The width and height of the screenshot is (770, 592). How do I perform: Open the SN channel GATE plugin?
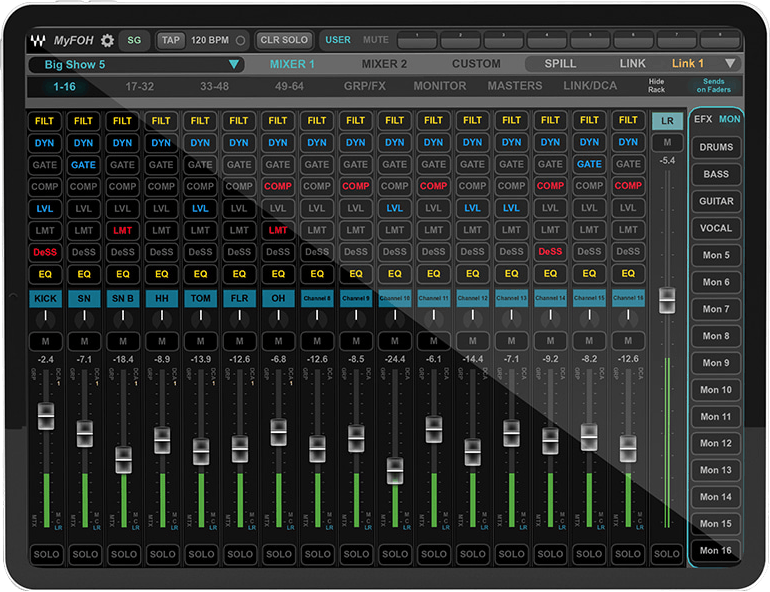84,164
